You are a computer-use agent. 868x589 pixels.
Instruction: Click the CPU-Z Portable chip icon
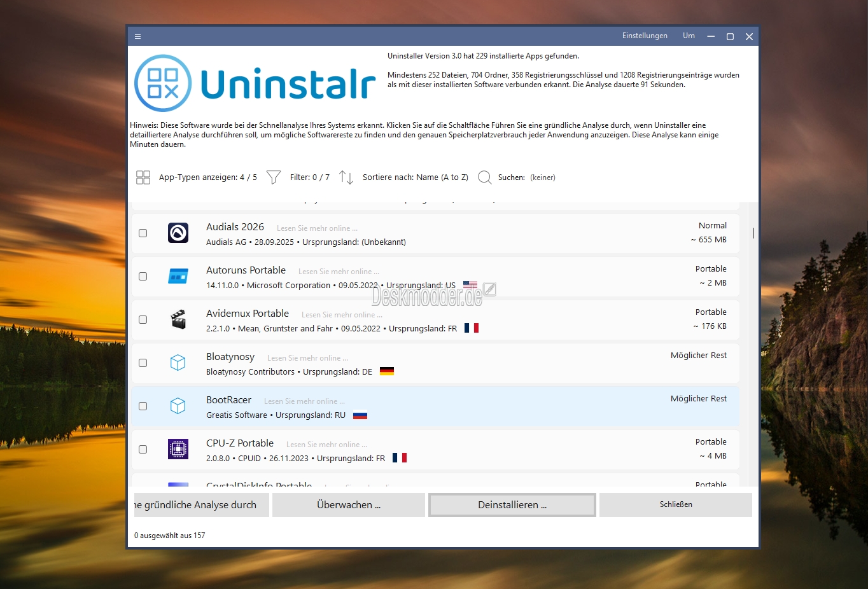click(178, 450)
